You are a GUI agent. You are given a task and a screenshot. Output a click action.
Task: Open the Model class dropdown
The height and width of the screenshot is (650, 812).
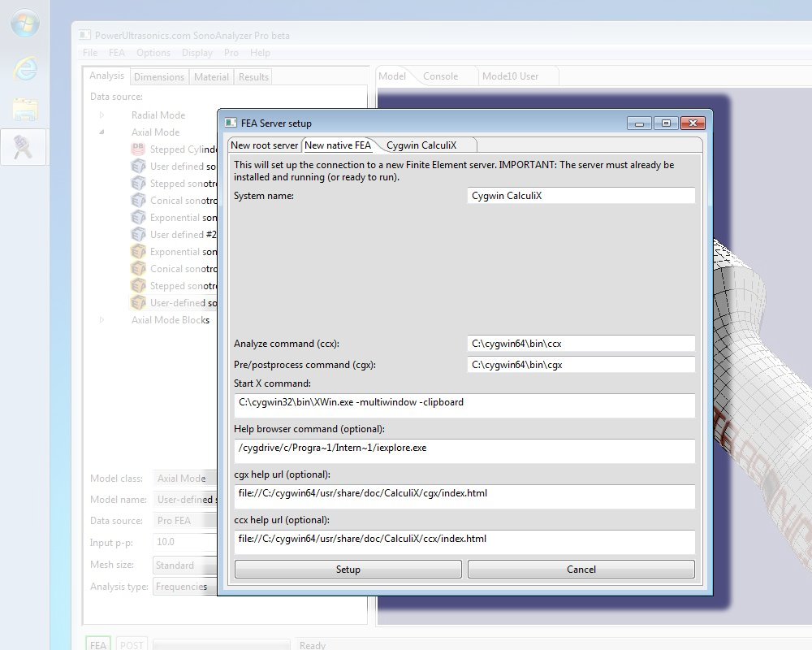[185, 479]
